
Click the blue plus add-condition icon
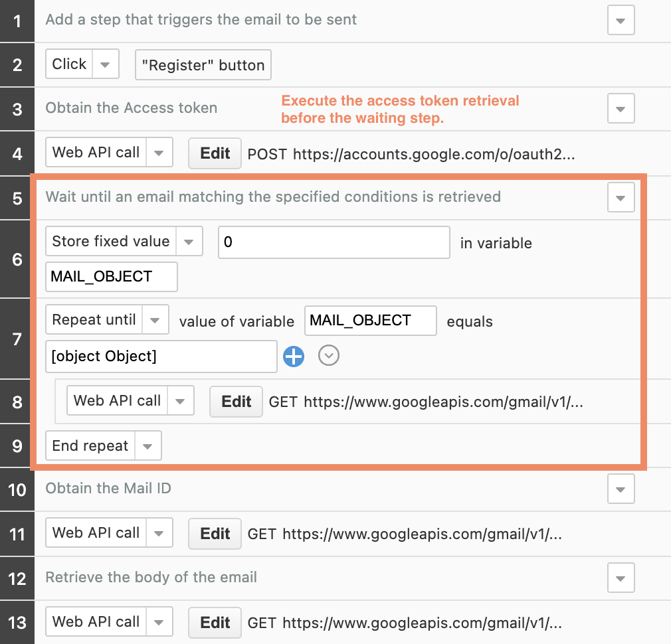[x=294, y=357]
